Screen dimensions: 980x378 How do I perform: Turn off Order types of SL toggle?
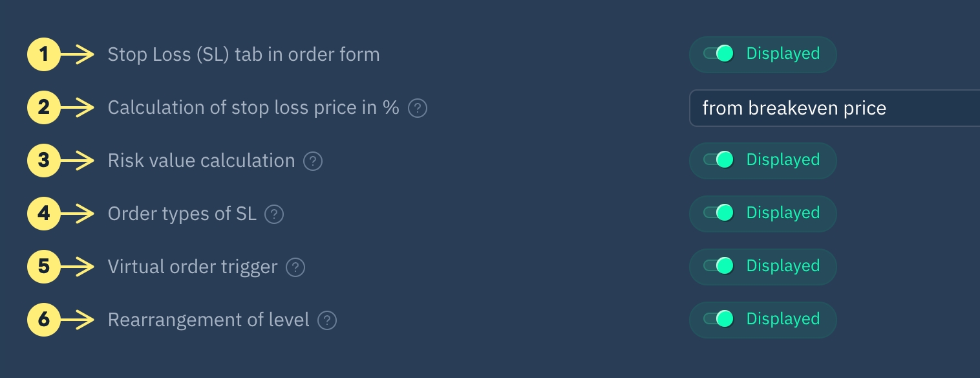coord(719,214)
